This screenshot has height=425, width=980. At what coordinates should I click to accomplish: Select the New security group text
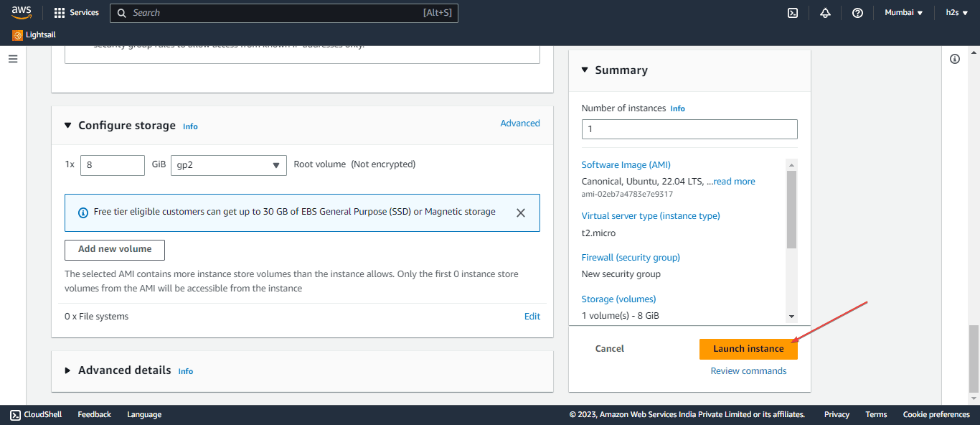pos(621,274)
